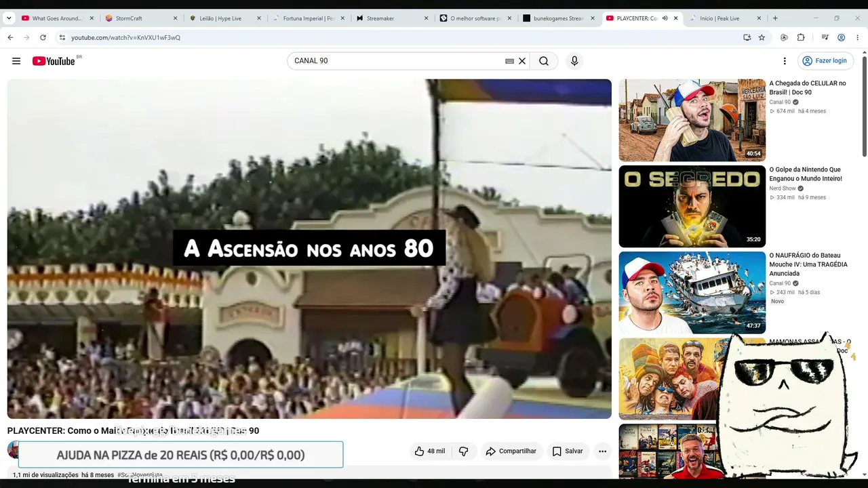Reload the YouTube page

43,37
